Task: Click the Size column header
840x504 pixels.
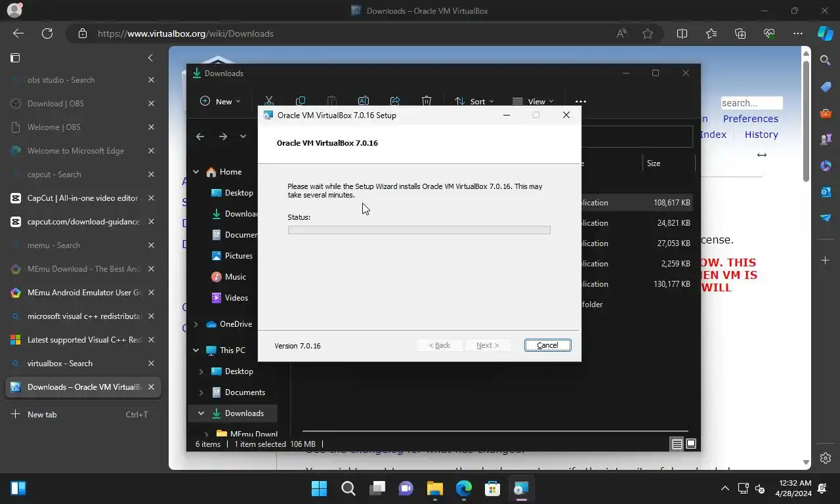Action: [x=668, y=163]
